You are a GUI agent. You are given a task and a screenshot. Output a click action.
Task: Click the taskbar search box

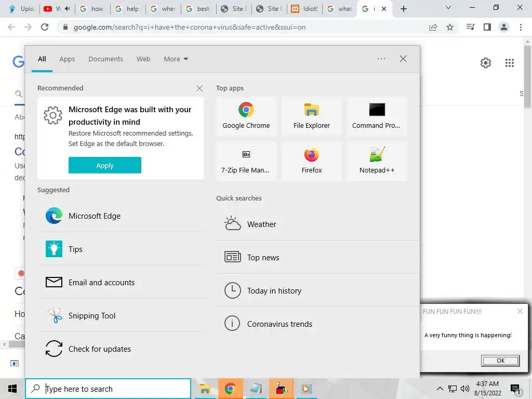(108, 389)
